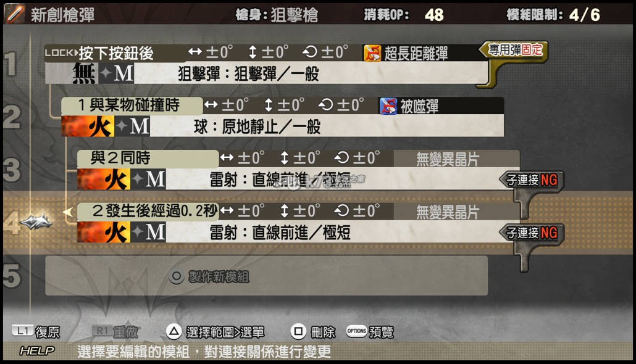Toggle 子連接NG tag on module 4
636x364 pixels.
(x=532, y=233)
